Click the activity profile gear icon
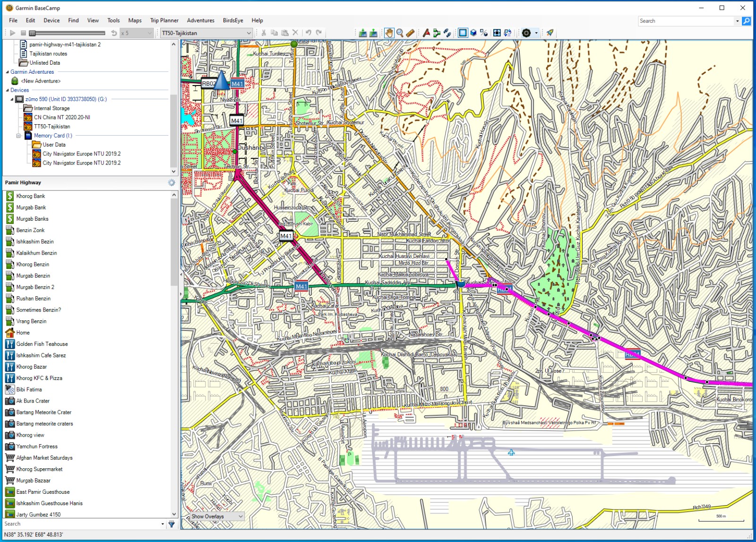 tap(526, 33)
